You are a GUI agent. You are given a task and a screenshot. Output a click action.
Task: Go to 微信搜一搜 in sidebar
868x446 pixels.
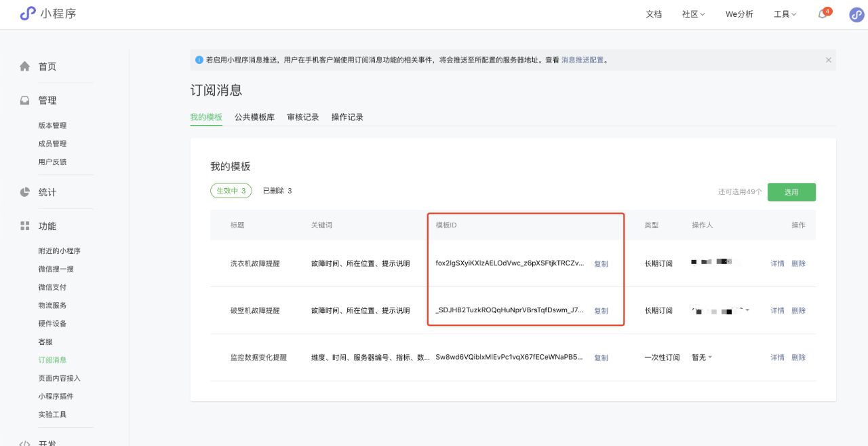[56, 270]
